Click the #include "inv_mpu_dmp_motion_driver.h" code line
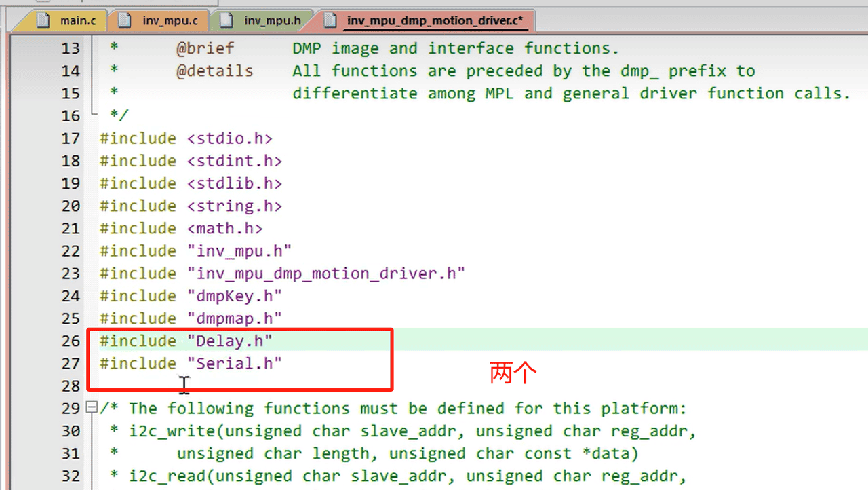 pos(283,274)
